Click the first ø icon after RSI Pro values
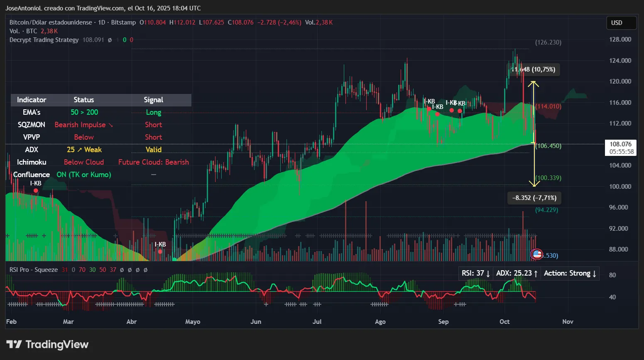The height and width of the screenshot is (360, 644). pyautogui.click(x=122, y=270)
